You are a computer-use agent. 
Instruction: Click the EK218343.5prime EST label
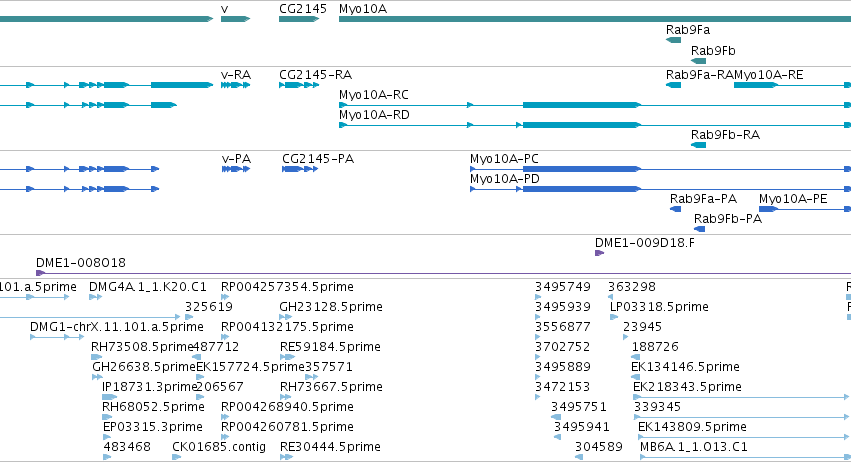pyautogui.click(x=688, y=388)
